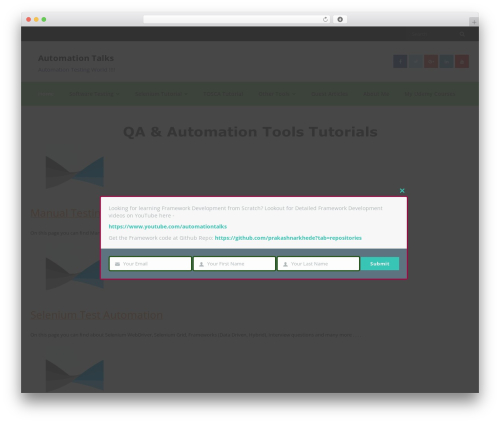Click the macOS green maximize button
Image resolution: width=500 pixels, height=423 pixels.
(44, 20)
